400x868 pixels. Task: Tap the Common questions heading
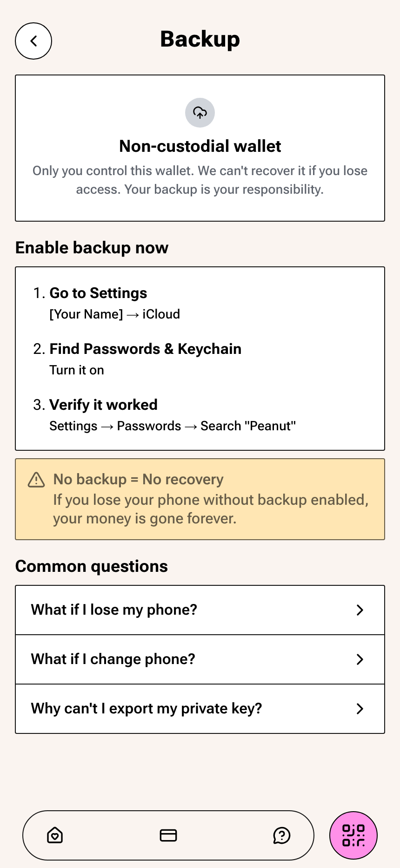[92, 566]
